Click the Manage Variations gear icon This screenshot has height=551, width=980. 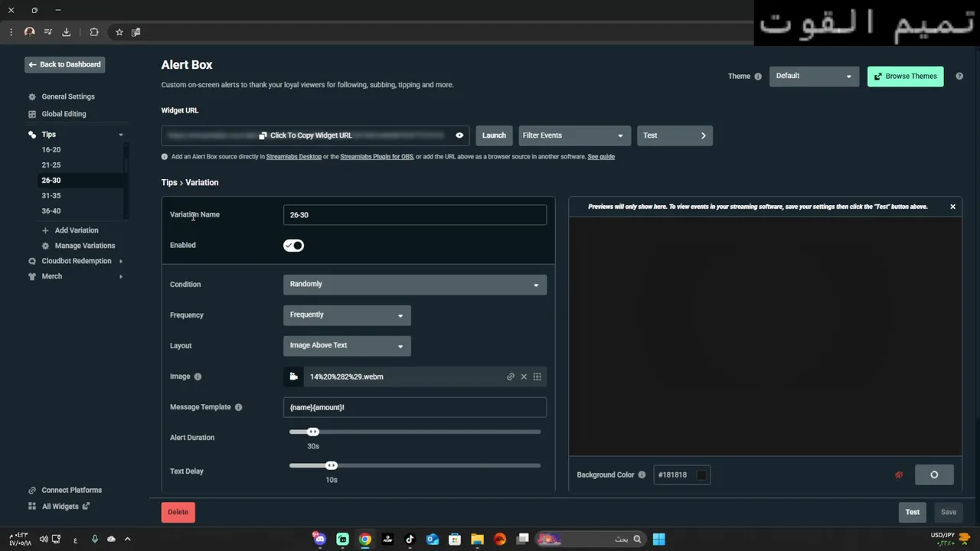point(45,246)
